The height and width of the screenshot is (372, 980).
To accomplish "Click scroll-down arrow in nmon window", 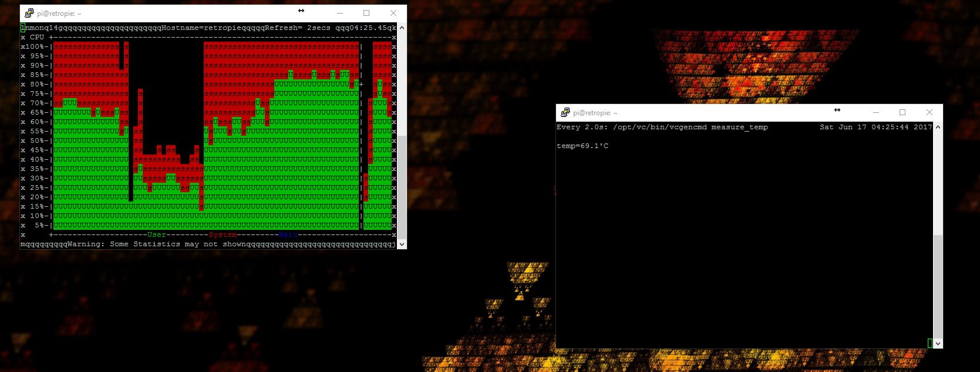I will (402, 243).
